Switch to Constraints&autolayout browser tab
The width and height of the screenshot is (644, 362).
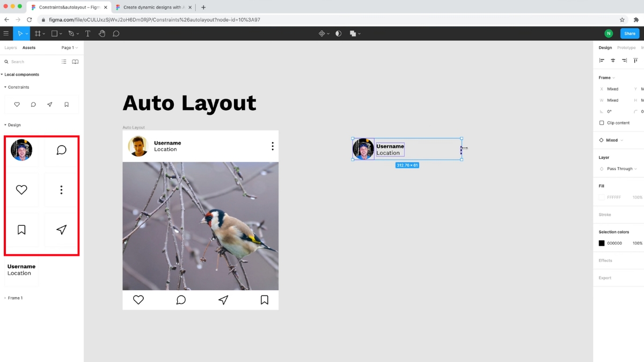click(70, 8)
